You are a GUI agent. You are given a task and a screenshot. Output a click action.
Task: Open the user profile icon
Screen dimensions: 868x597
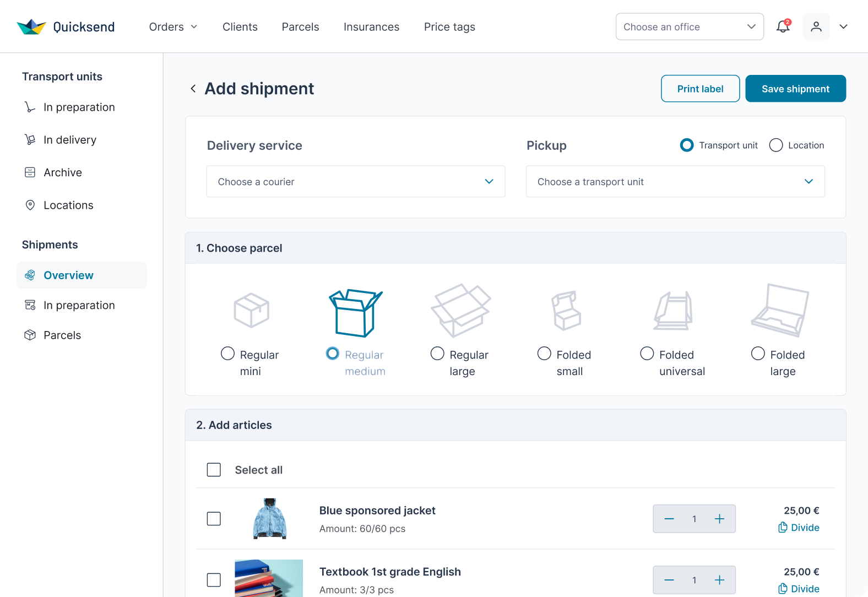[x=816, y=26]
